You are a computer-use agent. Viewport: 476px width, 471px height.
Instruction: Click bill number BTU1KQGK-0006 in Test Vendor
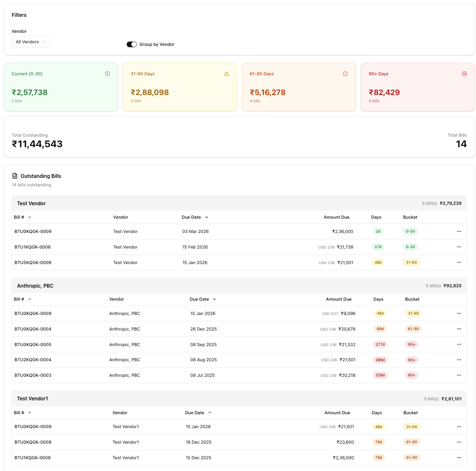coord(33,247)
